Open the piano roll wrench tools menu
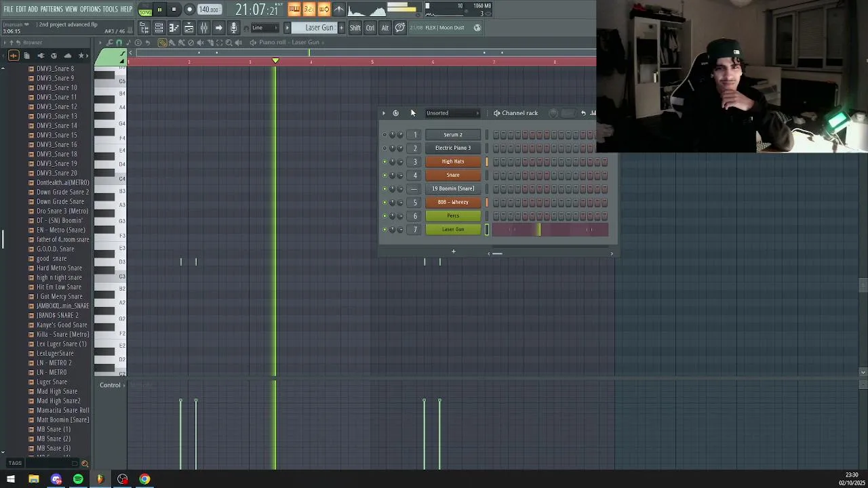The image size is (868, 488). (x=109, y=42)
